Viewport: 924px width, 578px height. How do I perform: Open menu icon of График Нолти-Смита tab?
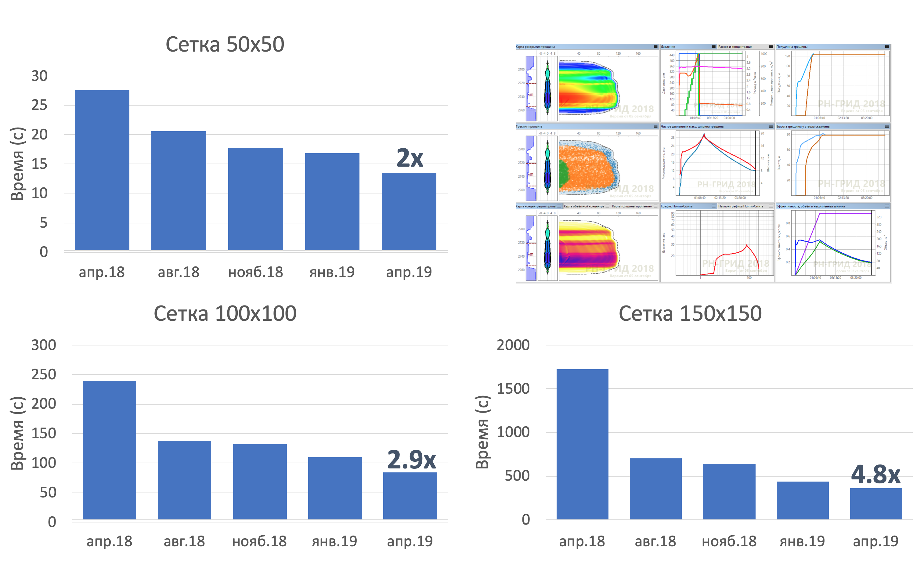[713, 206]
